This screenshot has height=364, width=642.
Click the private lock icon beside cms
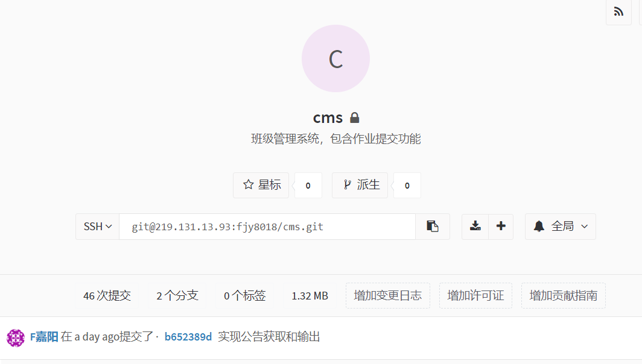[x=355, y=118]
